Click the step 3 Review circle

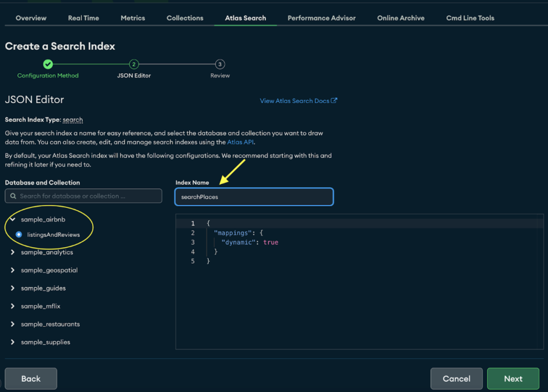click(219, 64)
